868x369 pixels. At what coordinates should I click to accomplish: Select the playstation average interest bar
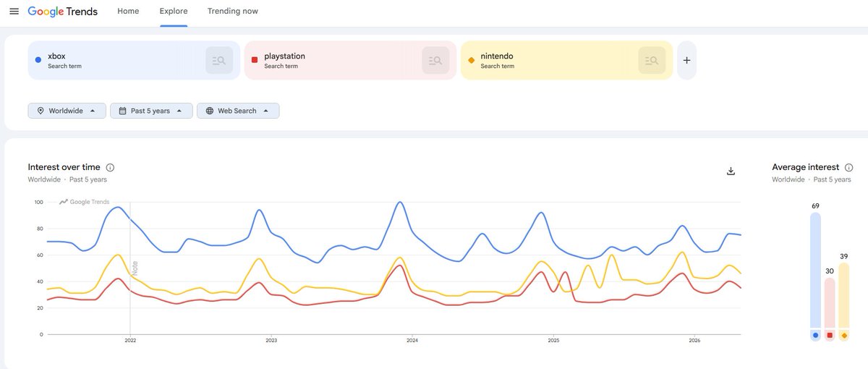pyautogui.click(x=830, y=309)
